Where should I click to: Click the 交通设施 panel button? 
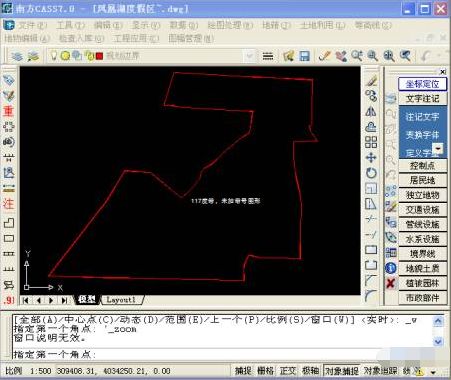(423, 210)
